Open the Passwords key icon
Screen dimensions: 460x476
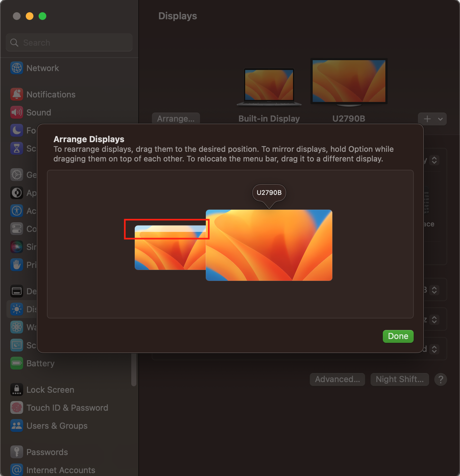coord(17,452)
